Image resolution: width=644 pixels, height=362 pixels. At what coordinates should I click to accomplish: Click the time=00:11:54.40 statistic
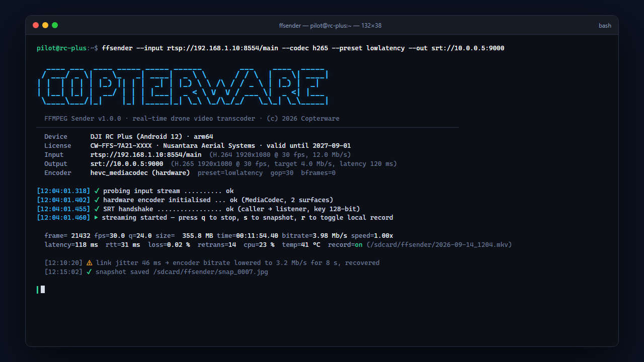(x=248, y=236)
